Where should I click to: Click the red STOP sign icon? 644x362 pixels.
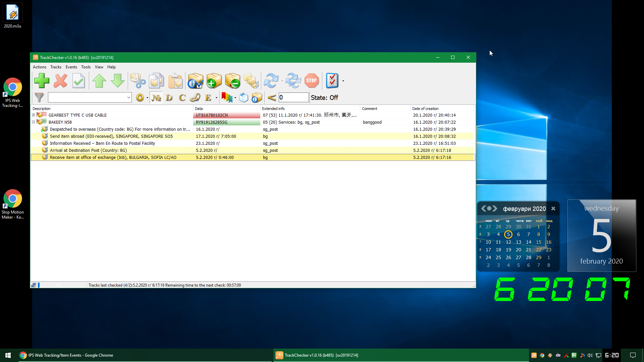(311, 81)
